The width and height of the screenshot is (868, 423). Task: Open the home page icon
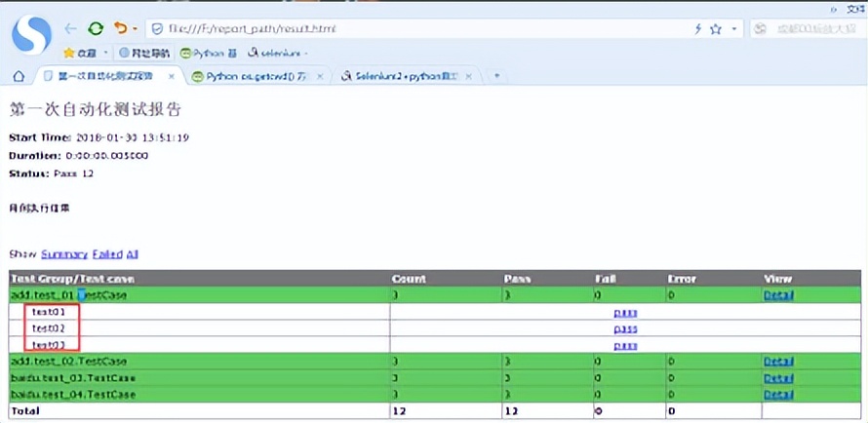[18, 76]
